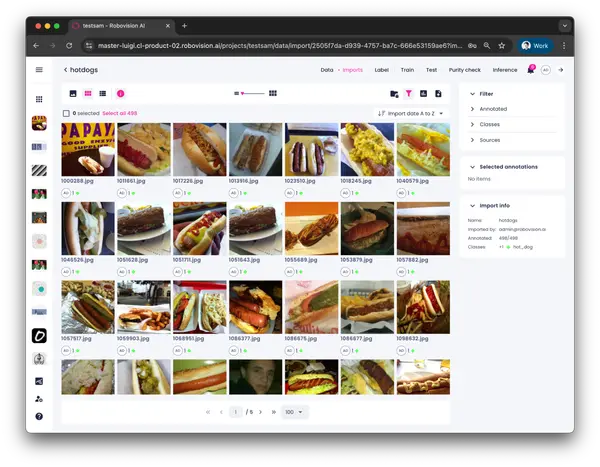Go to the Label tab
Screen dimensions: 600x467
(x=382, y=70)
